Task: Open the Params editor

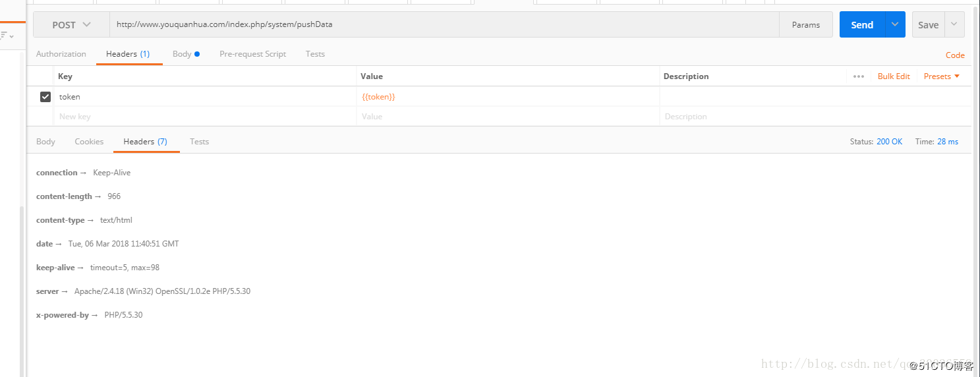Action: coord(806,25)
